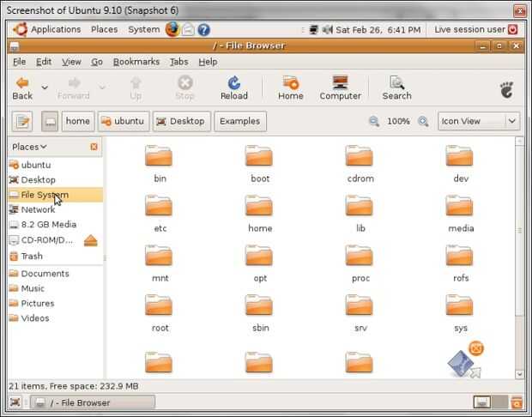Select the rofs folder icon
Viewport: 532px width, 417px height.
(x=459, y=256)
